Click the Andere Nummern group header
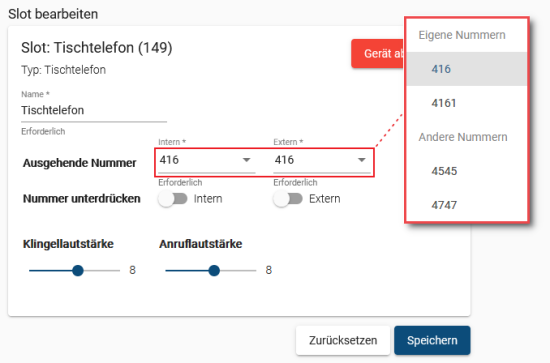The height and width of the screenshot is (363, 550). [463, 137]
